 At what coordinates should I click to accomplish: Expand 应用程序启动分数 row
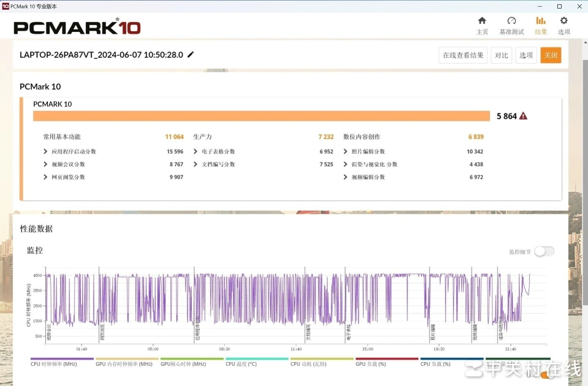click(x=46, y=151)
